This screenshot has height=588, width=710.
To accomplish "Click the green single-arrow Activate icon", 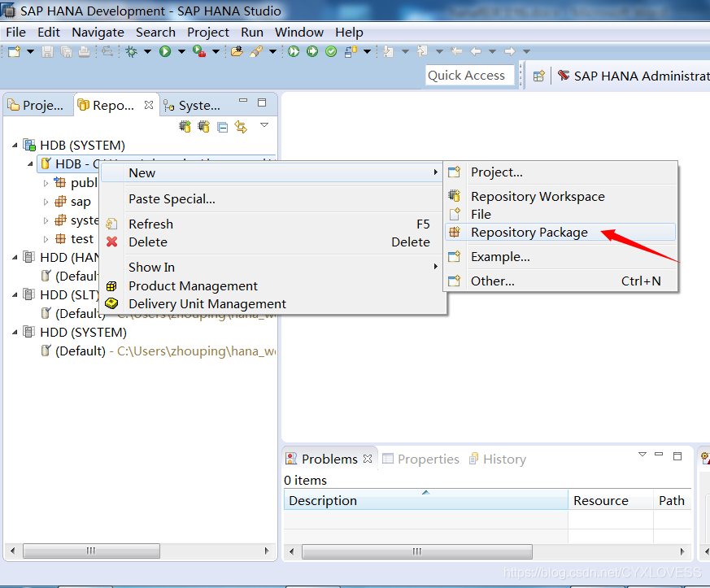I will point(312,51).
